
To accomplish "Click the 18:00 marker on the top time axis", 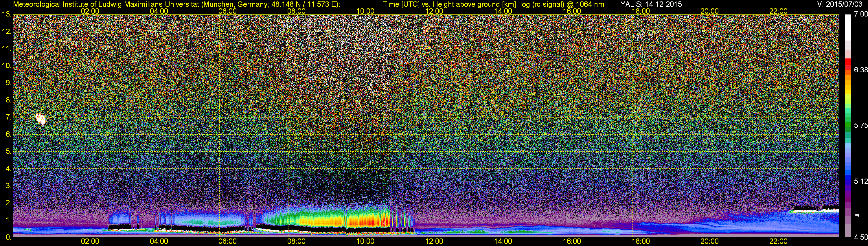I will point(641,11).
